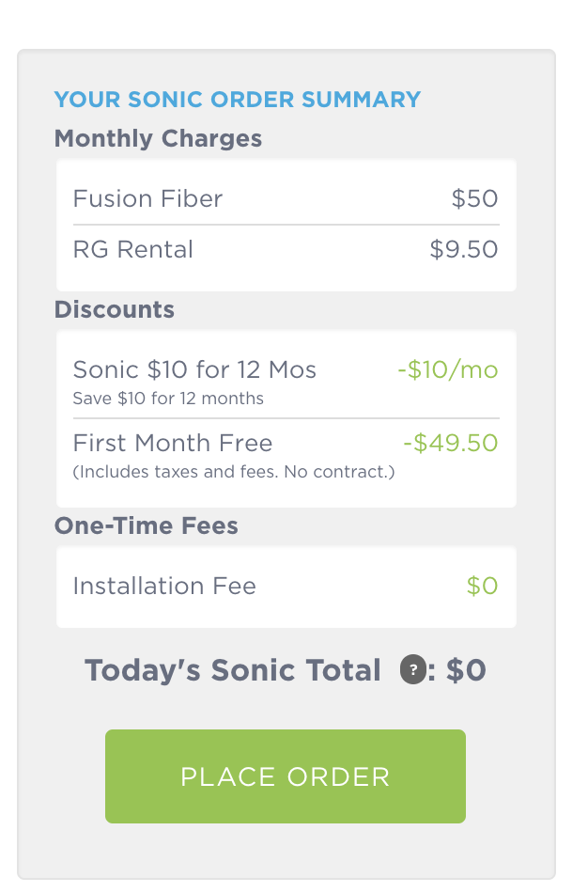Viewport: 588px width, 893px height.
Task: Select the RG Rental charge row
Action: (286, 249)
